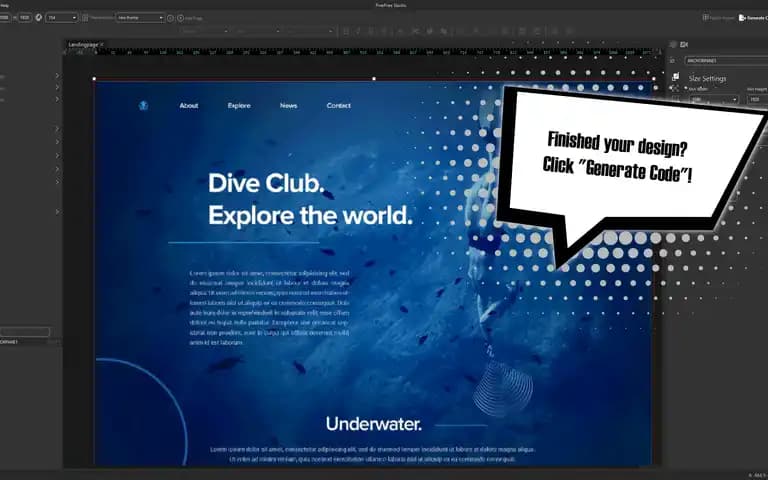
Task: Click the About link on the canvas
Action: pyautogui.click(x=189, y=105)
